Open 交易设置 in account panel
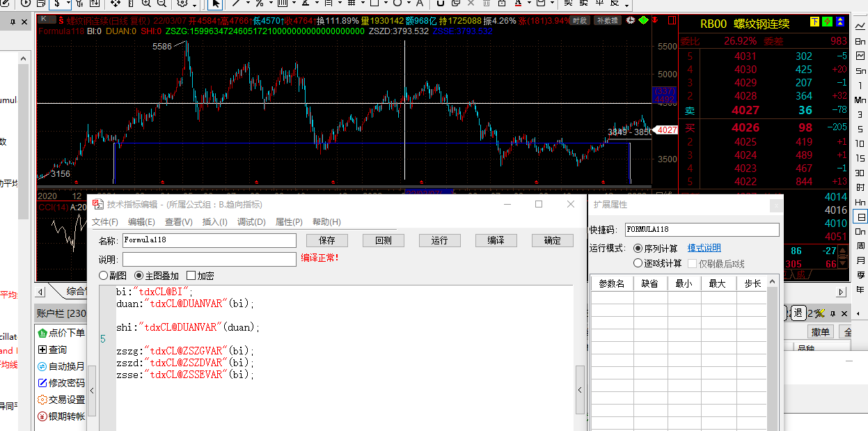The height and width of the screenshot is (431, 868). click(x=61, y=400)
